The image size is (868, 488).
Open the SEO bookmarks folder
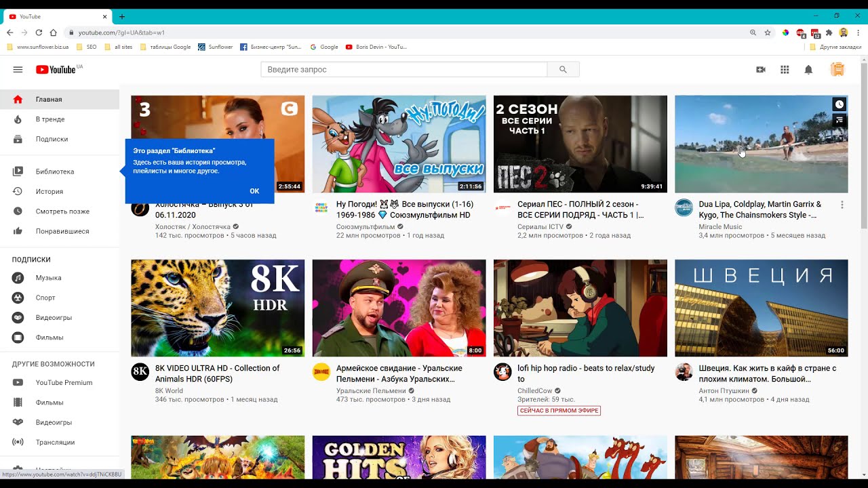click(87, 47)
